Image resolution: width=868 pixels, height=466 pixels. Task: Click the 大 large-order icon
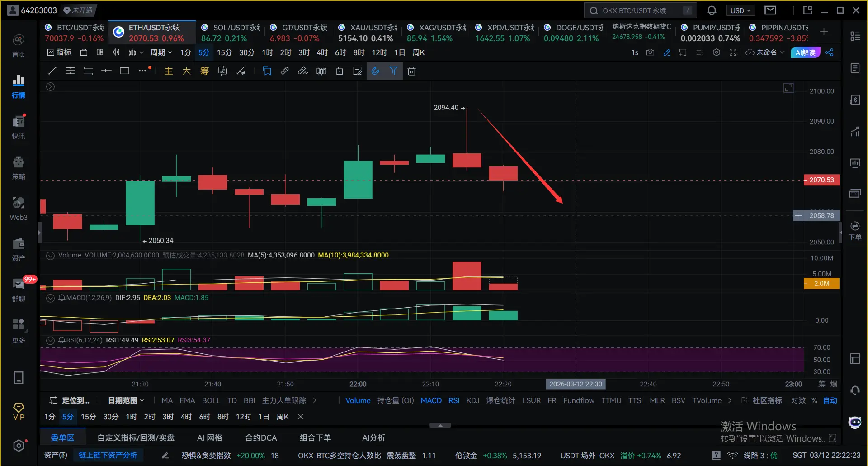coord(186,71)
